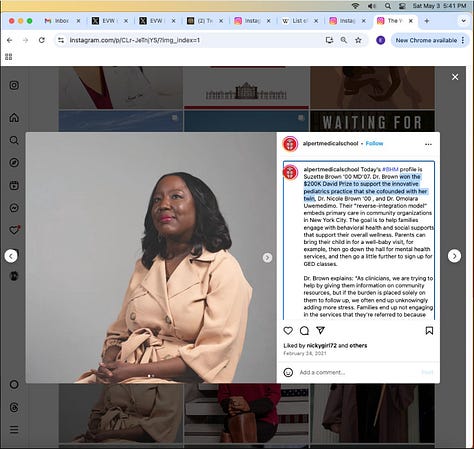Image resolution: width=474 pixels, height=449 pixels.
Task: Open Notifications heart in the sidebar
Action: click(x=14, y=230)
